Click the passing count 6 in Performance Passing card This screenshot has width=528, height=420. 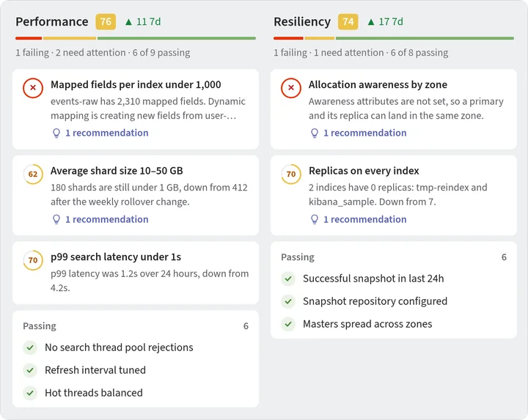coord(246,326)
